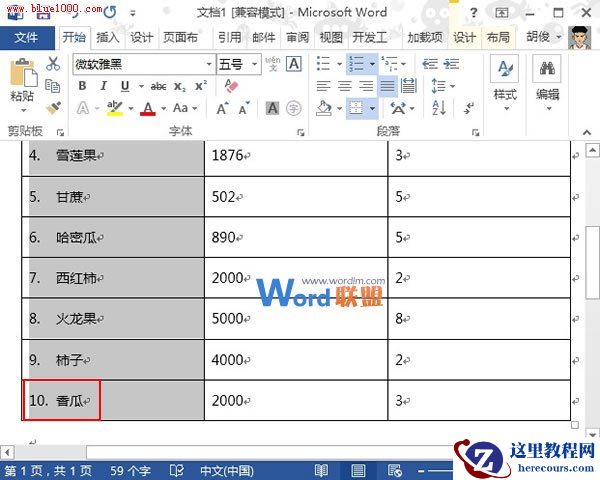Toggle Show/Hide paragraph marks
Viewport: 600px width, 480px height.
point(469,108)
